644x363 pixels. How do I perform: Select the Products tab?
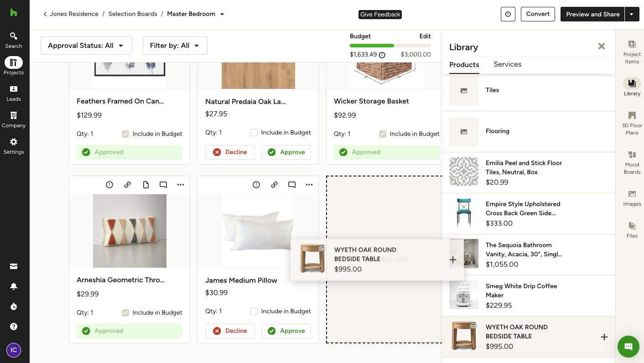[464, 64]
